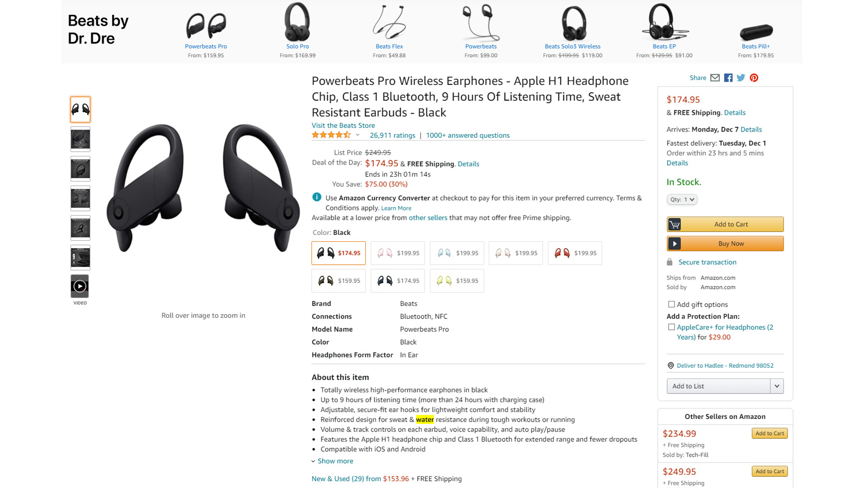Click the Amazon Currency Converter info icon

[x=316, y=197]
